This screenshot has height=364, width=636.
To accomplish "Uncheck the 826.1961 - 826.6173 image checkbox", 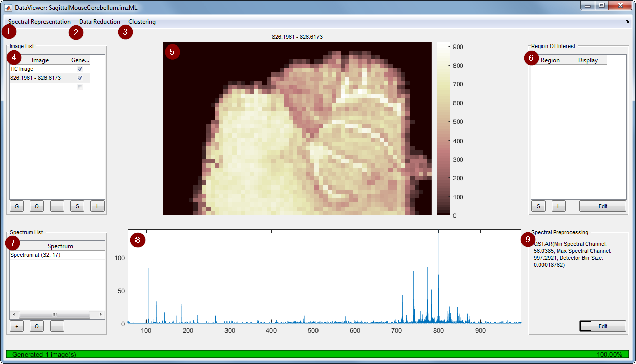I will pyautogui.click(x=79, y=78).
